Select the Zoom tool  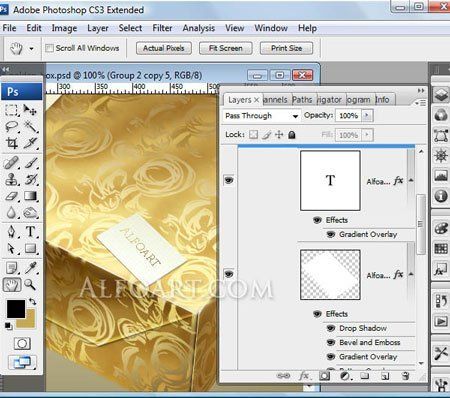point(30,285)
